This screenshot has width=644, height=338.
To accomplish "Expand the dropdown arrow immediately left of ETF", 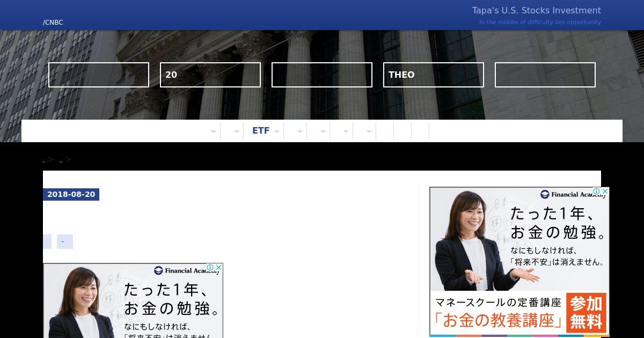I will 236,131.
